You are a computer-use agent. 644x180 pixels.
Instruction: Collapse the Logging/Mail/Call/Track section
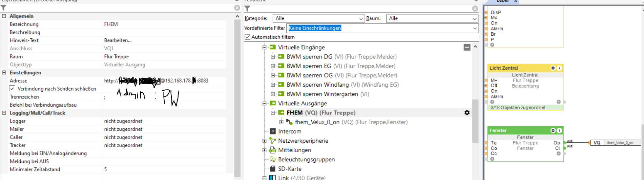4,113
